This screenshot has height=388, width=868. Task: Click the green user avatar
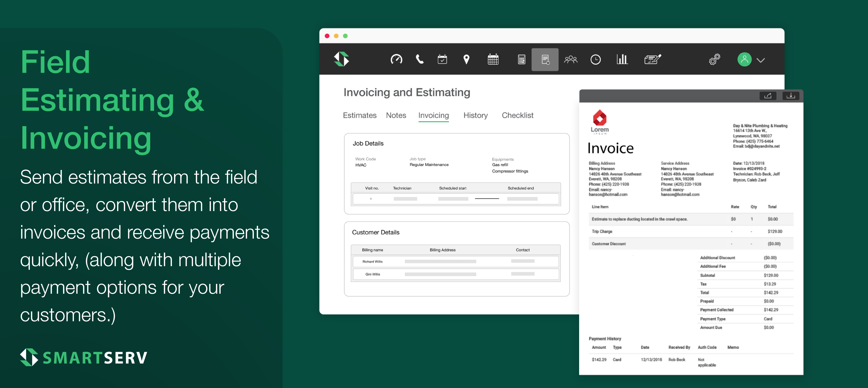coord(744,60)
